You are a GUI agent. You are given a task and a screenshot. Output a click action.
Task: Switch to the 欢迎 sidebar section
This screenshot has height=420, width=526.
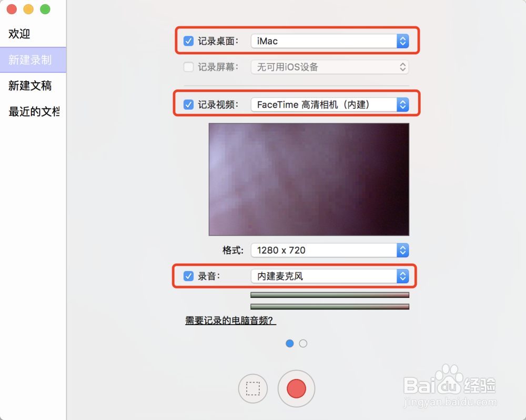(19, 34)
